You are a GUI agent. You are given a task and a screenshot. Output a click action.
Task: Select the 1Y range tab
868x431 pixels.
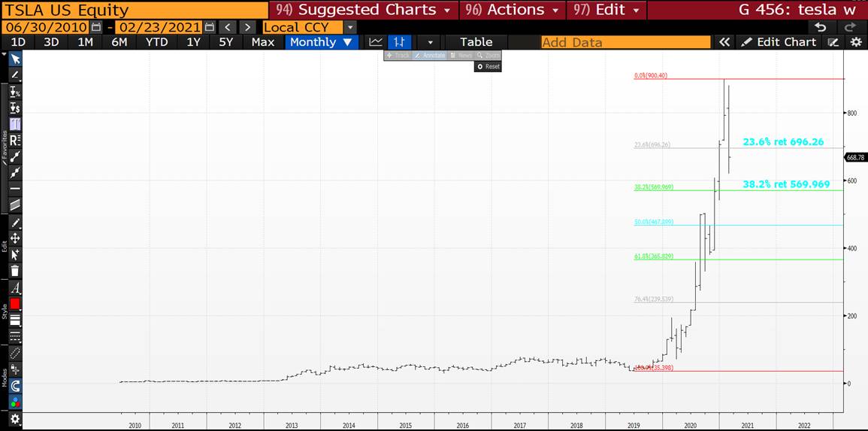click(193, 42)
